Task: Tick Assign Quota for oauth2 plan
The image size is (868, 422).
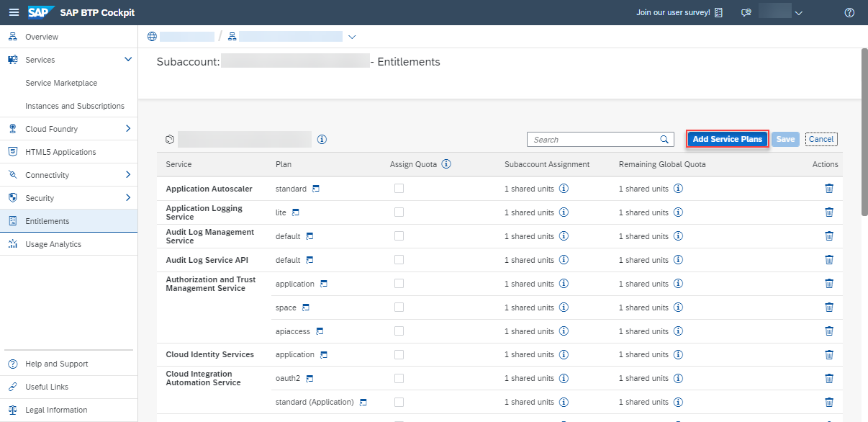Action: point(399,378)
